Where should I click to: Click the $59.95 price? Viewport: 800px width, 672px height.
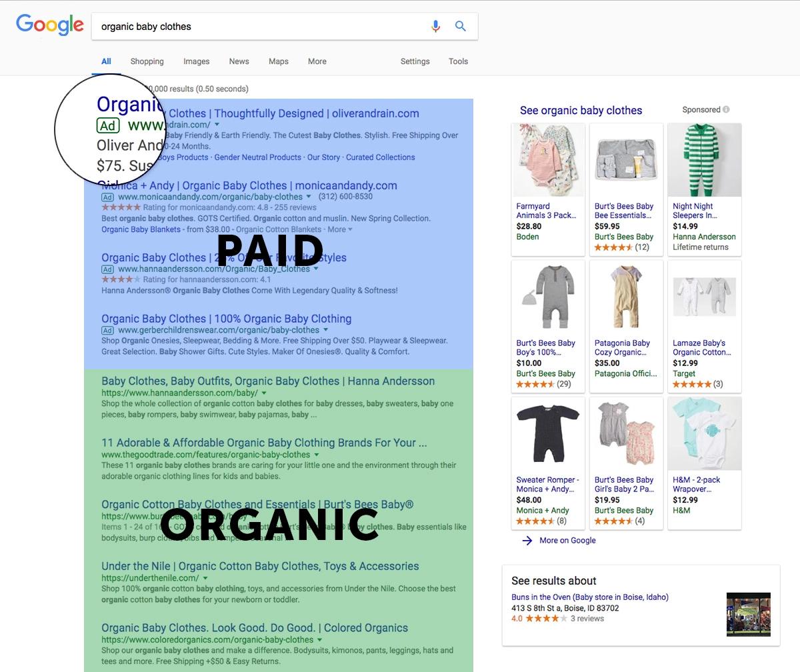point(607,227)
